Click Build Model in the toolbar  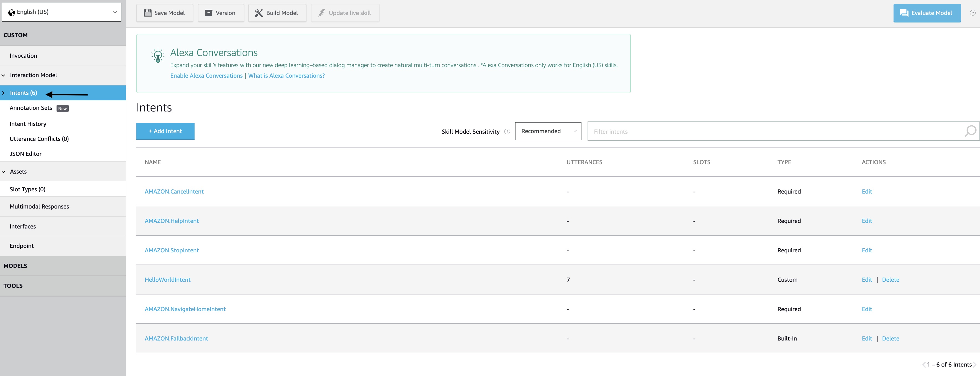click(277, 13)
